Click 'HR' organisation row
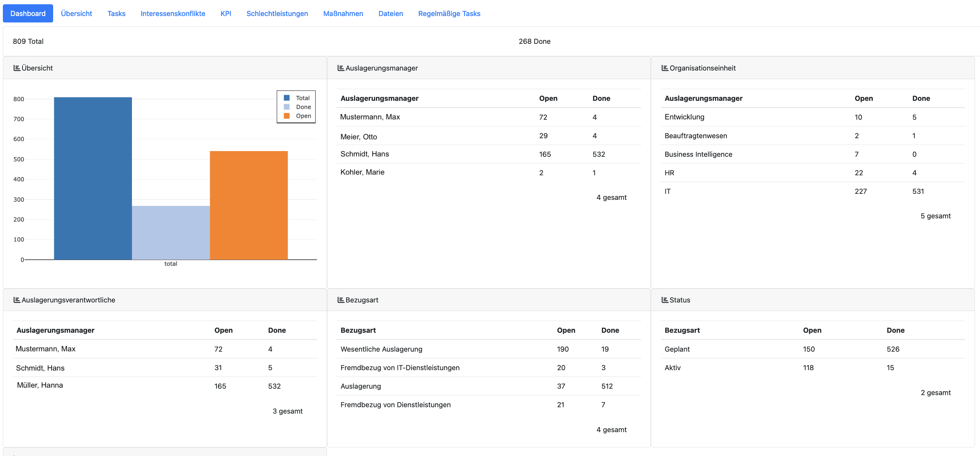 pos(813,173)
